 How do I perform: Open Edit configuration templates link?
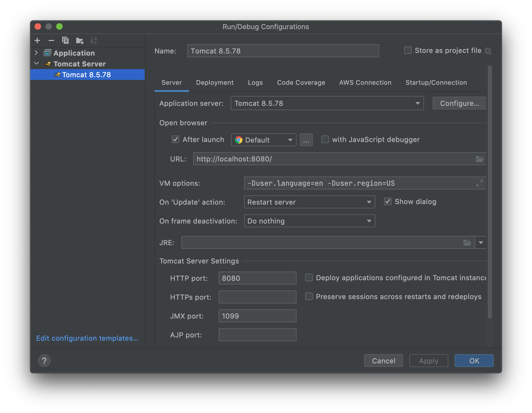(x=87, y=338)
